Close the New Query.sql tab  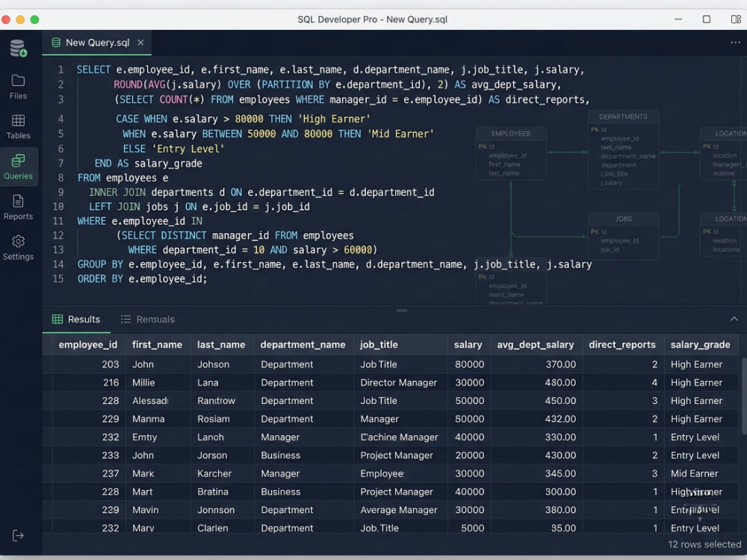tap(140, 43)
